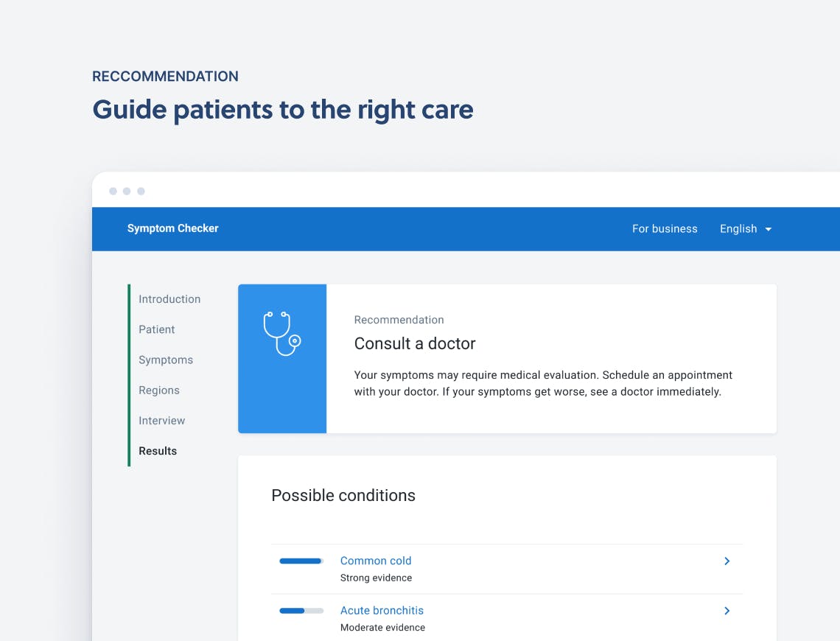
Task: Open the English language dropdown
Action: [x=738, y=229]
